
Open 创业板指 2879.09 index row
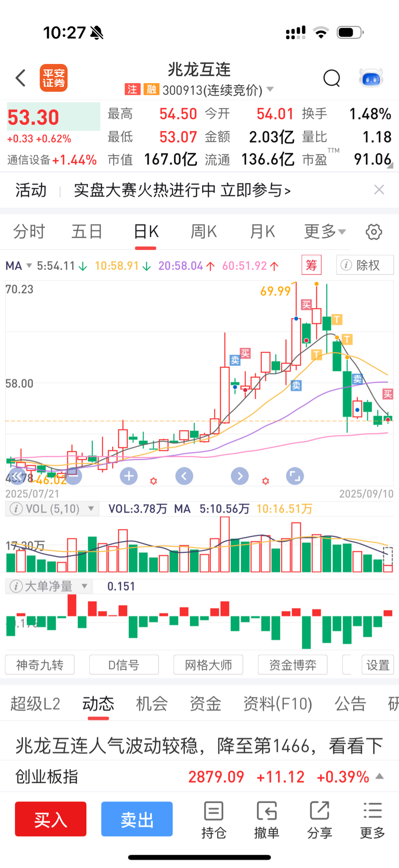coord(199,777)
